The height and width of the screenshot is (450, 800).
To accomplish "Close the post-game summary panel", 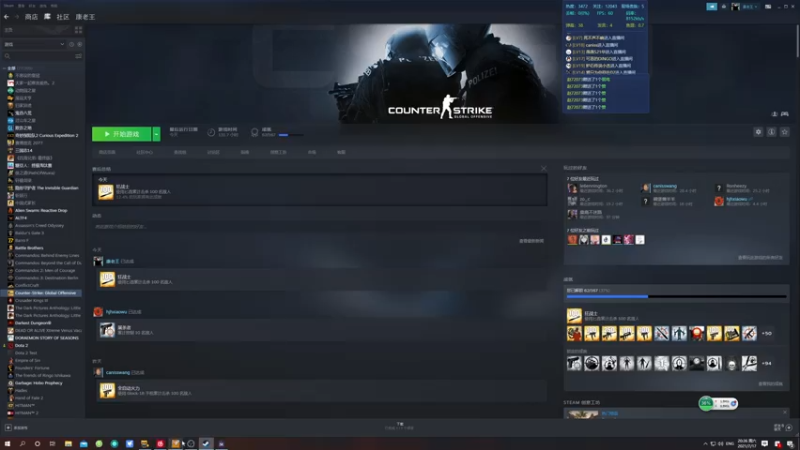I will click(544, 168).
